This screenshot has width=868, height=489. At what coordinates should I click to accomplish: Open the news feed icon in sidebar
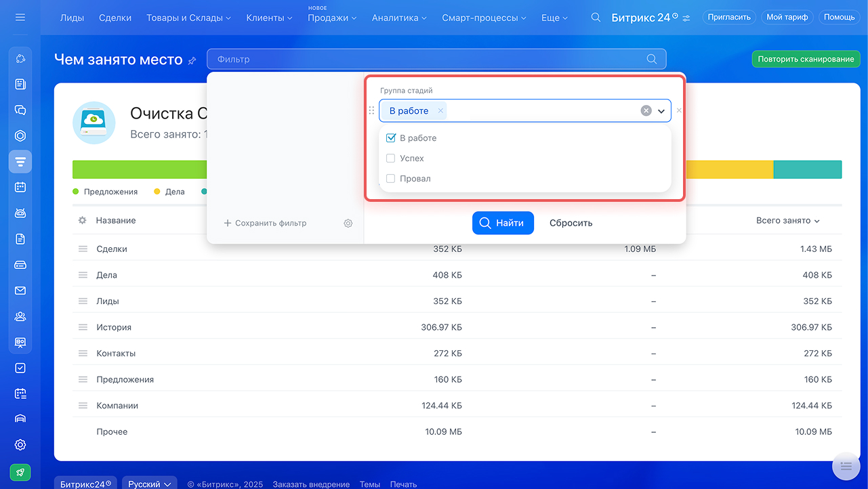pyautogui.click(x=20, y=84)
